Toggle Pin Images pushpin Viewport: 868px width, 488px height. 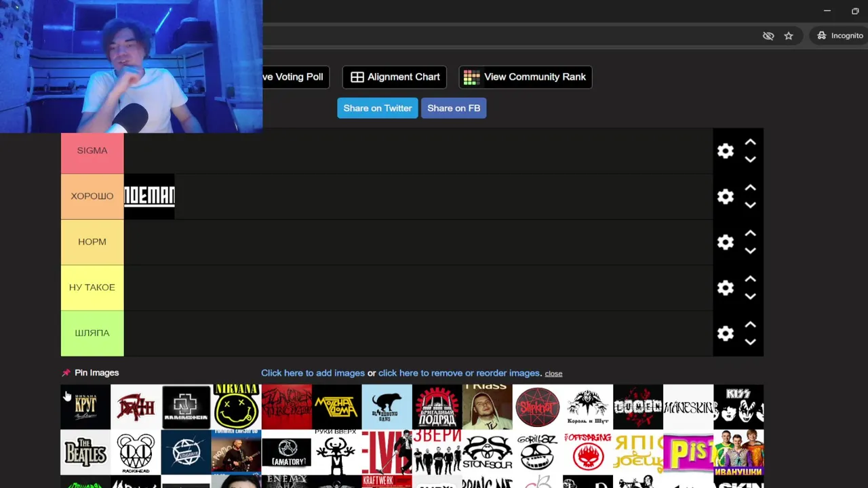point(66,373)
